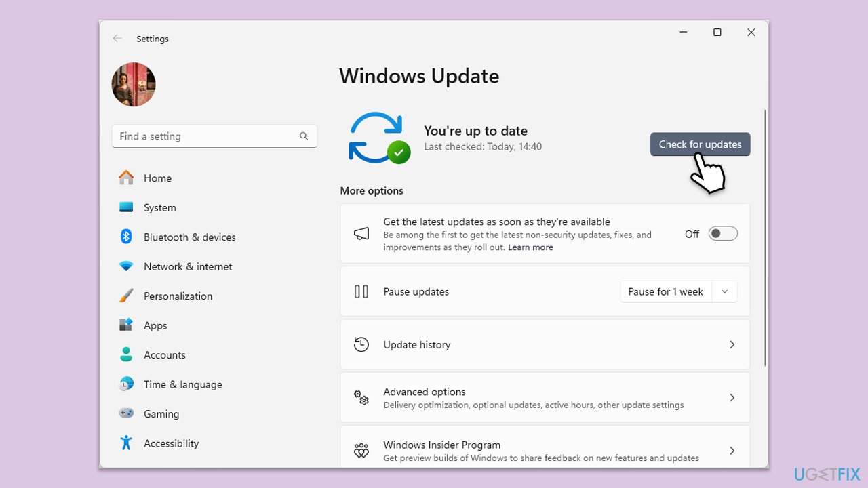The height and width of the screenshot is (488, 868).
Task: Open the Learn more link
Action: (530, 247)
